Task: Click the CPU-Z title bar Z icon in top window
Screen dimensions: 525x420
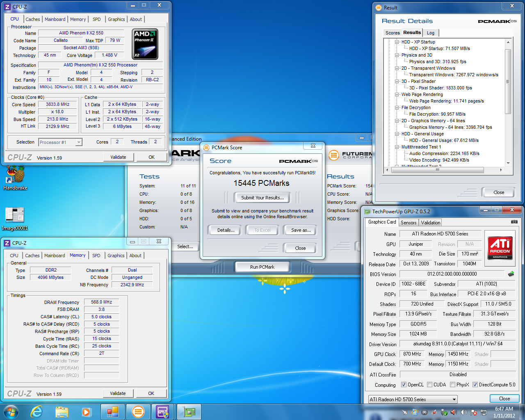Action: click(x=7, y=7)
